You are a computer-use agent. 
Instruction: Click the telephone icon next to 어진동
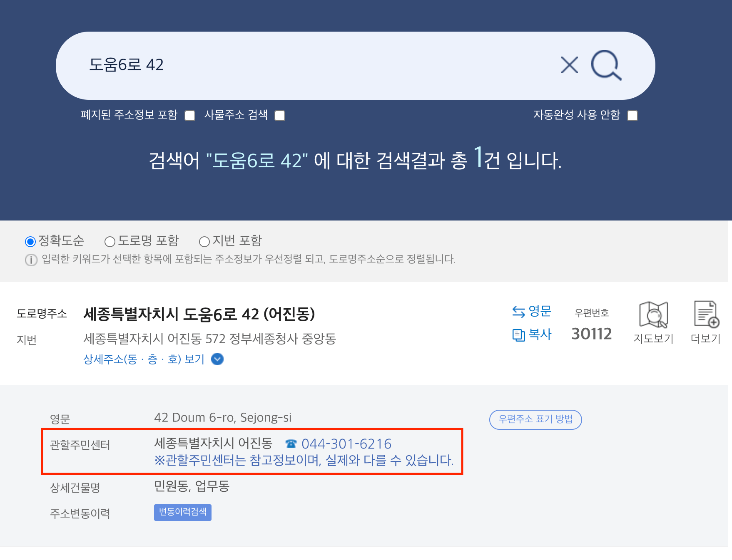(x=290, y=444)
